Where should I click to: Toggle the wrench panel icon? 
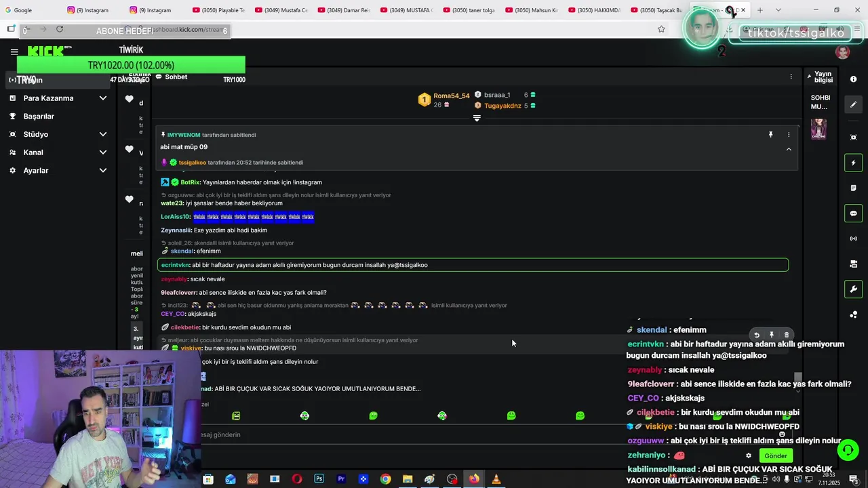coord(853,289)
